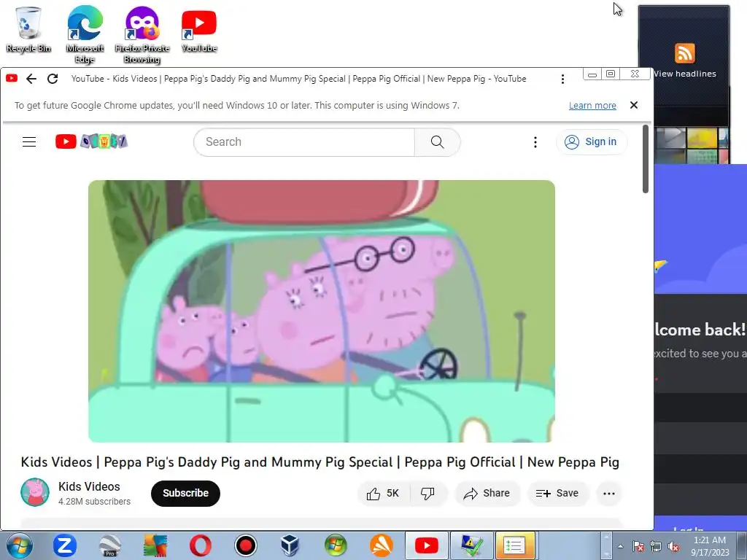The image size is (747, 560).
Task: Share the Peppa Pig video
Action: pyautogui.click(x=487, y=494)
